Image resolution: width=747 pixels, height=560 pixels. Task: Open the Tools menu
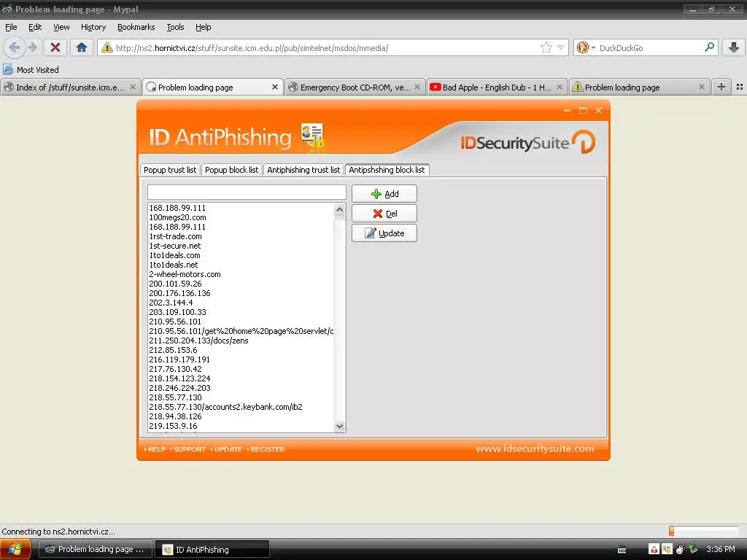pos(175,27)
